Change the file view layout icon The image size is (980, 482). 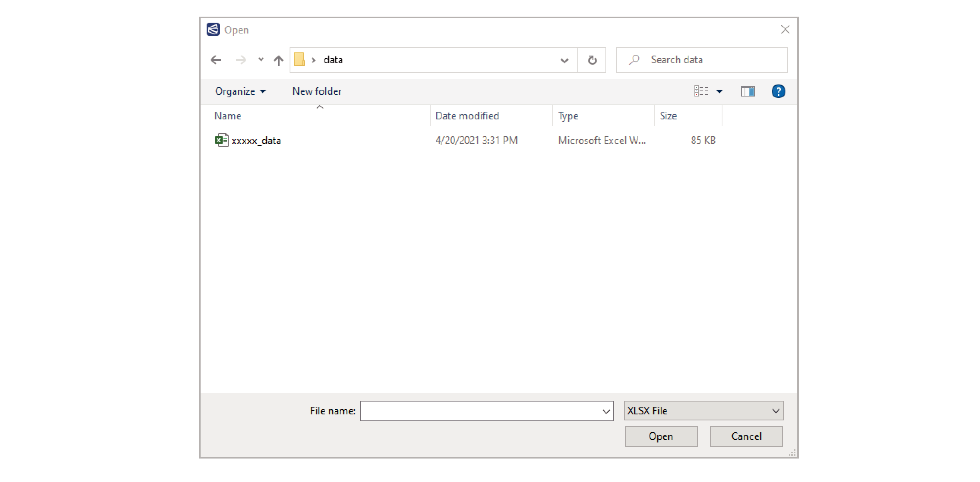[x=701, y=91]
